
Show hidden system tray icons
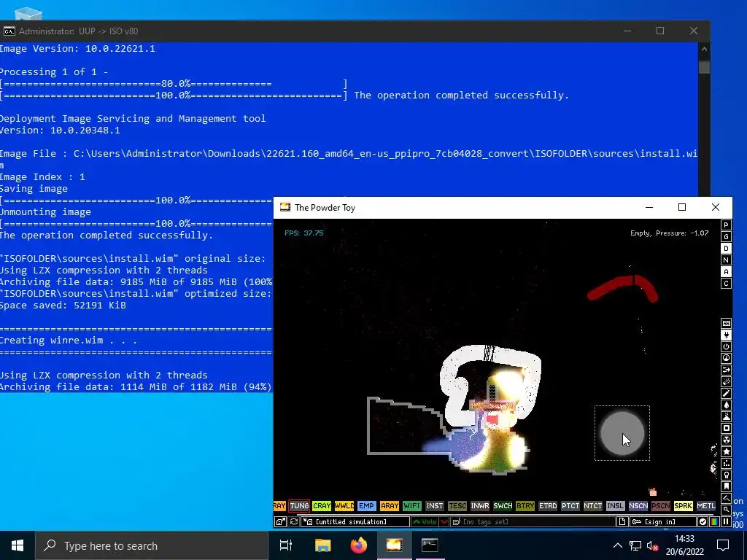pos(617,545)
